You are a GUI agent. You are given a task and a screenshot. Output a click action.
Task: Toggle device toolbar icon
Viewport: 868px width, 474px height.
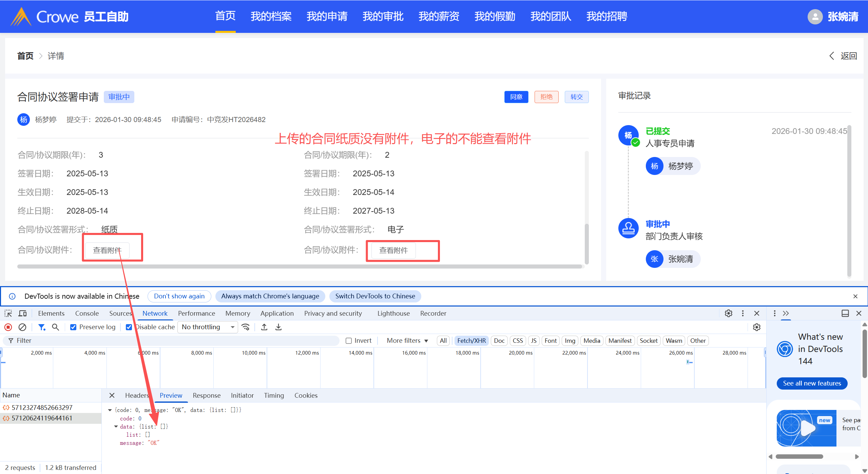point(23,313)
